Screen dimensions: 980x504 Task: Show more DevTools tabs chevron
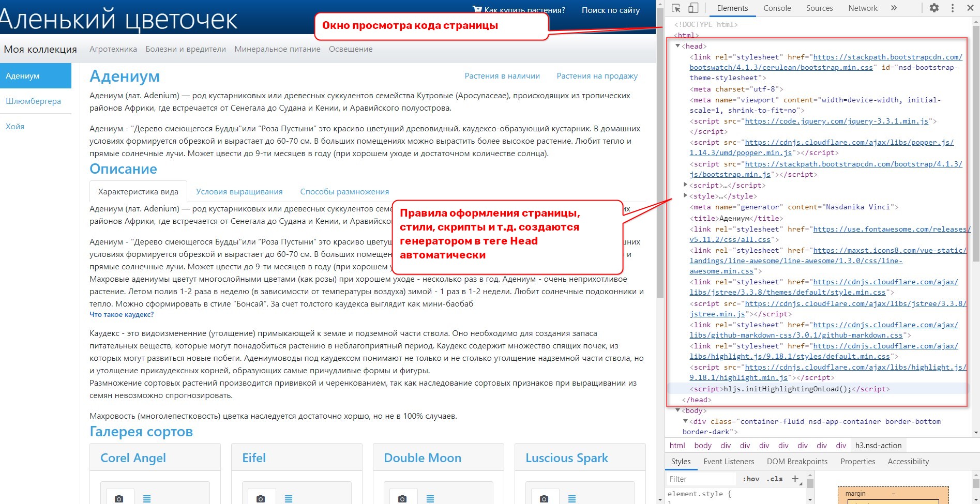tap(894, 8)
